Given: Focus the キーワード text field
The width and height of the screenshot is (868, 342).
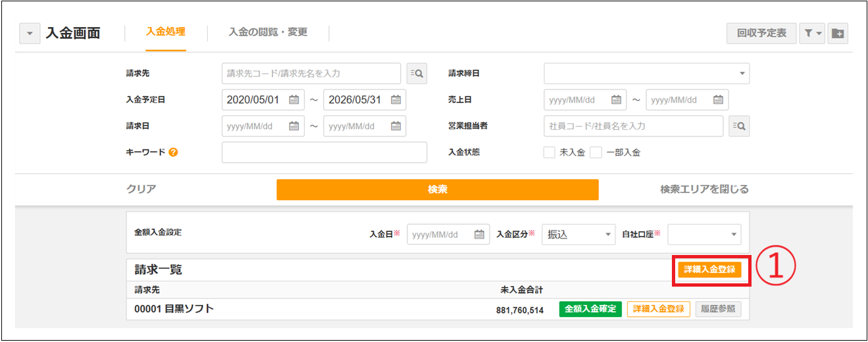Looking at the screenshot, I should [x=324, y=152].
